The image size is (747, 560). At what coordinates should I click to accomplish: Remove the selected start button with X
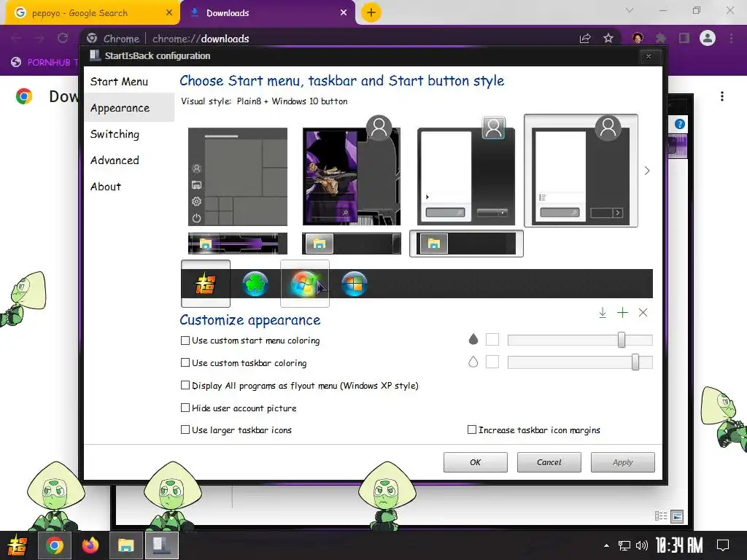click(x=643, y=313)
